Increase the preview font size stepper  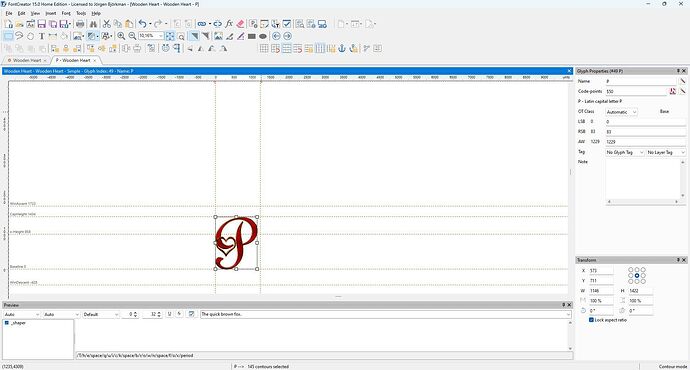[x=159, y=313]
